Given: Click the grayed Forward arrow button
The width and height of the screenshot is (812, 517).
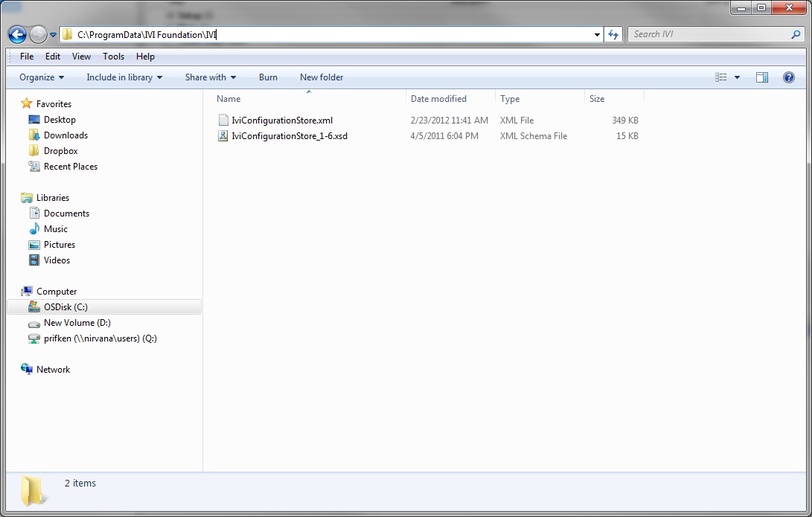Looking at the screenshot, I should click(x=38, y=35).
